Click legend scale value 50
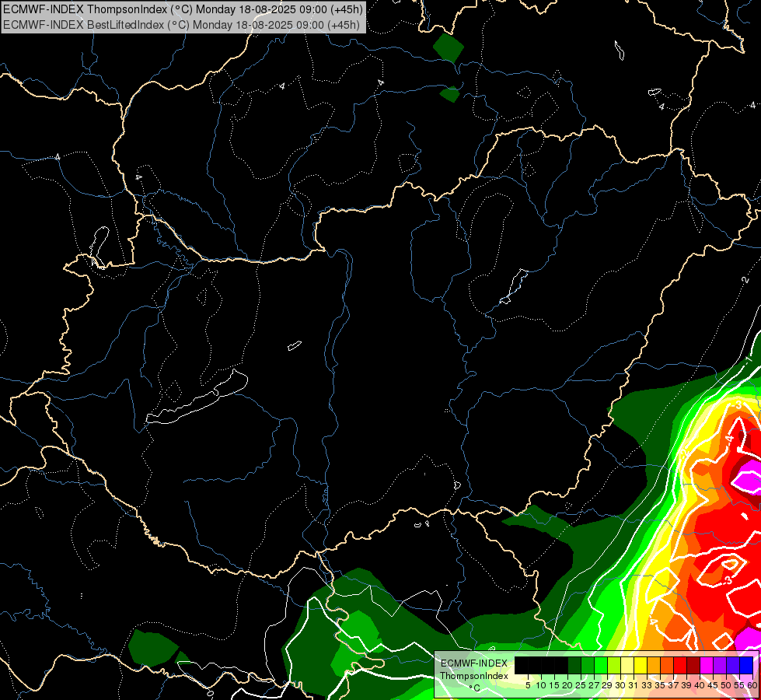 click(x=725, y=685)
